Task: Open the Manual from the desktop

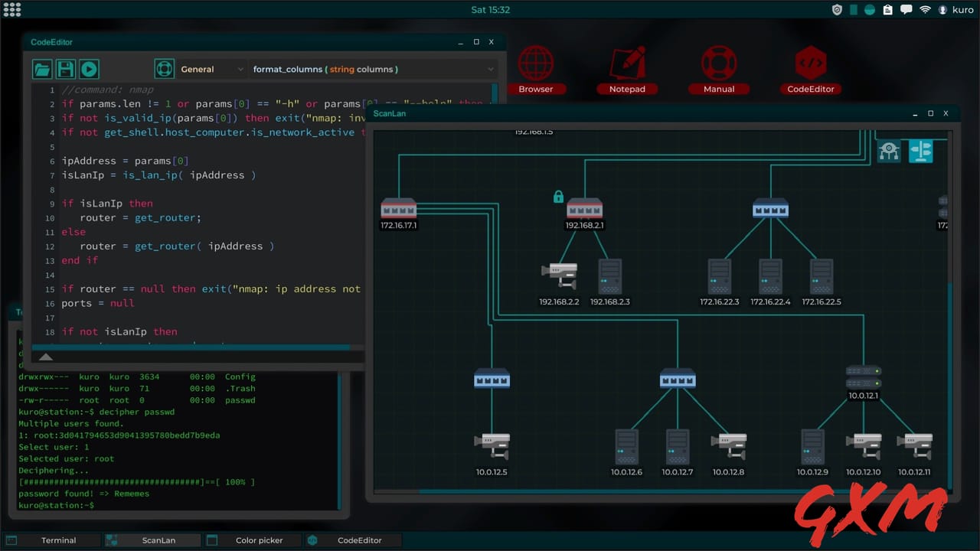Action: click(x=719, y=64)
